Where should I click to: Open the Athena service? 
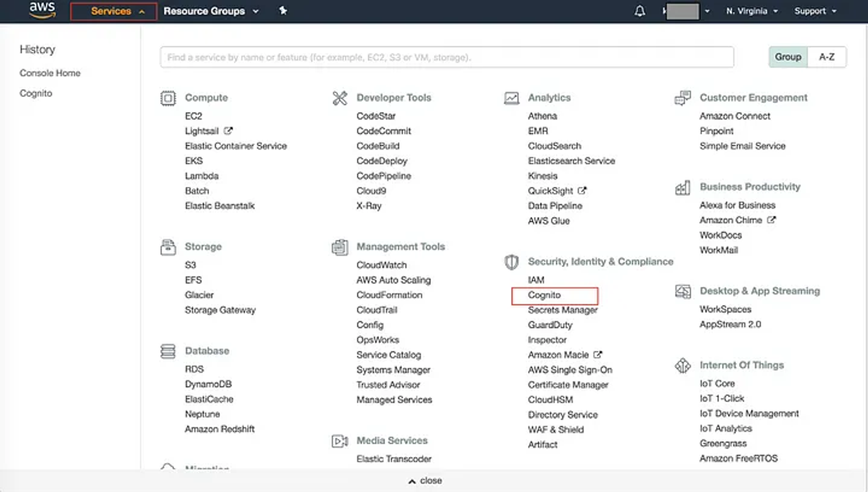(542, 116)
